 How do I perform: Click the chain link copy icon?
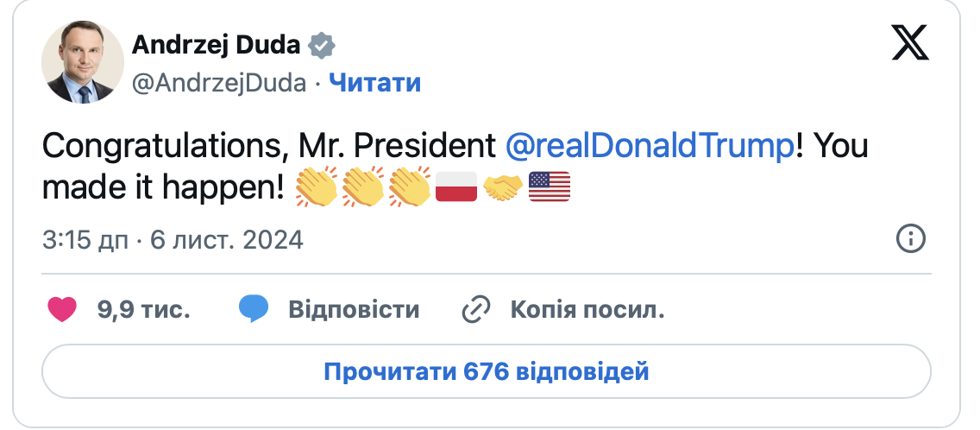(x=475, y=309)
